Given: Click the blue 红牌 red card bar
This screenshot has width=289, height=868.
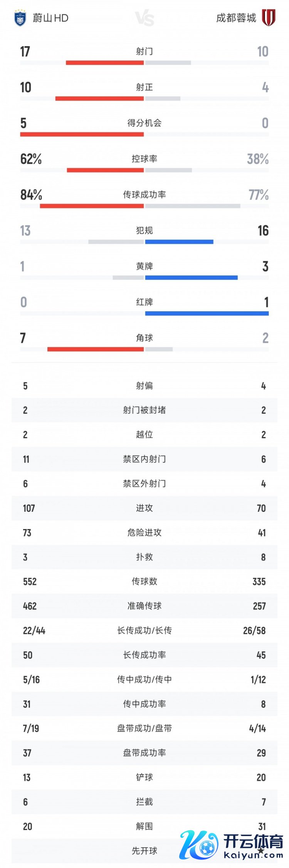Looking at the screenshot, I should [x=207, y=314].
